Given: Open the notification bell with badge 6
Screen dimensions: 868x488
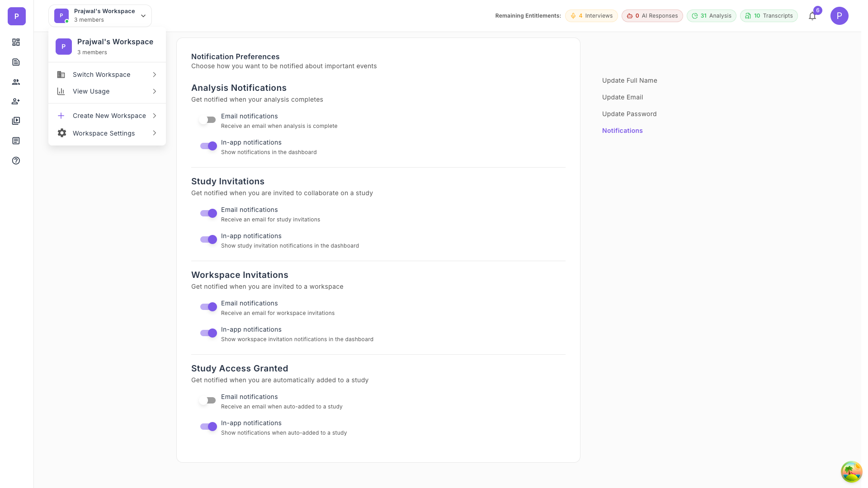Looking at the screenshot, I should [812, 16].
